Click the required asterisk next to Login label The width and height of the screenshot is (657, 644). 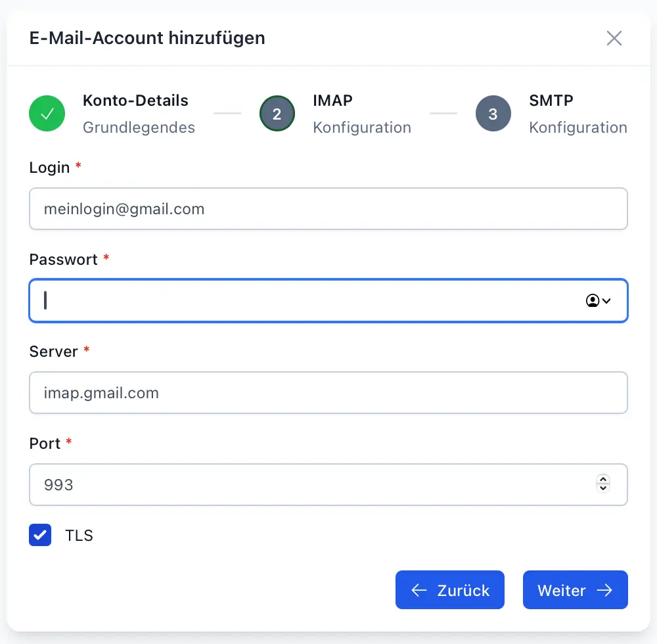point(78,165)
